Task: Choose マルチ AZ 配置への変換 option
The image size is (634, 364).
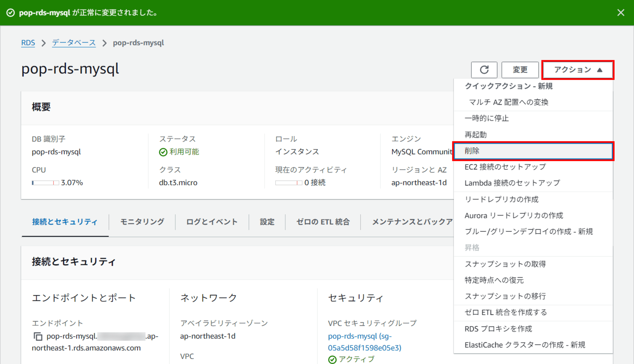Action: [533, 102]
